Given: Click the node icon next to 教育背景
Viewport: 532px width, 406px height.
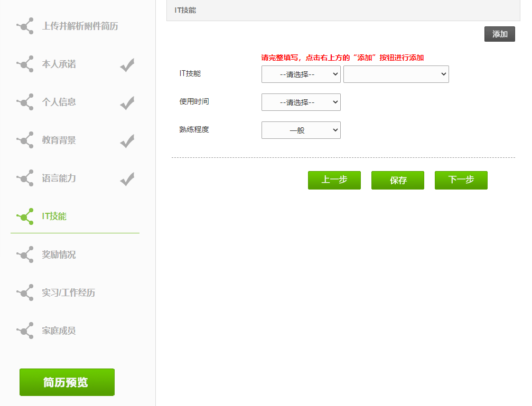Looking at the screenshot, I should (x=25, y=140).
